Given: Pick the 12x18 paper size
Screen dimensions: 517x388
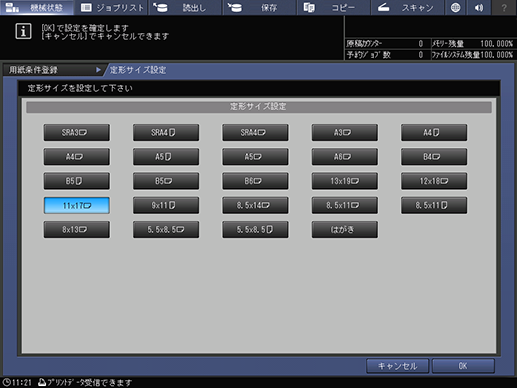Looking at the screenshot, I should [434, 181].
